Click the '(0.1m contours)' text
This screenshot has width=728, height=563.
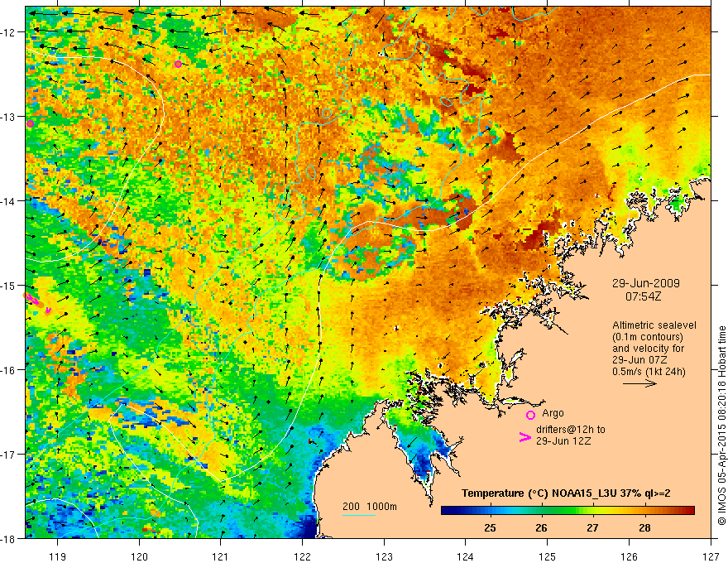pyautogui.click(x=648, y=337)
